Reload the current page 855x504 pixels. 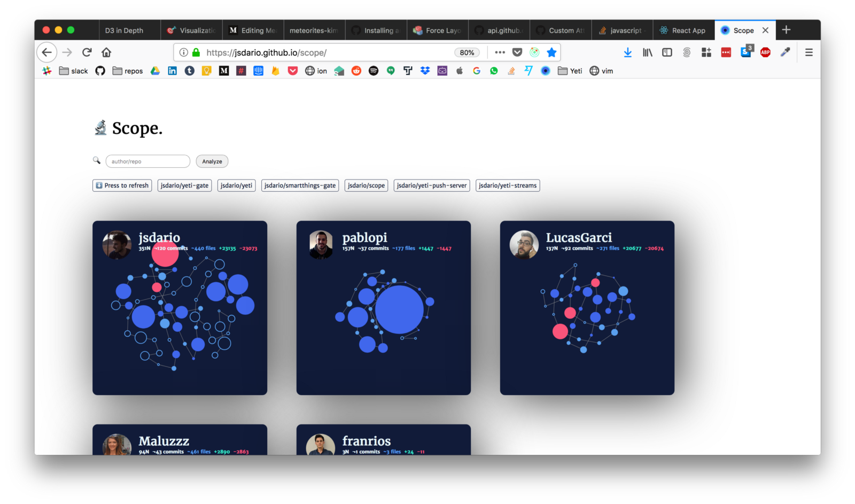[87, 52]
